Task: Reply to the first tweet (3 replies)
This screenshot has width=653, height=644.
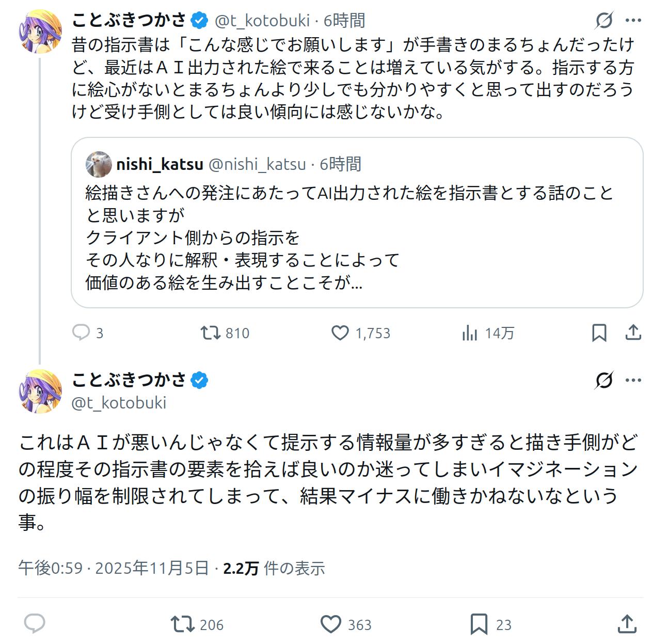Action: 81,333
